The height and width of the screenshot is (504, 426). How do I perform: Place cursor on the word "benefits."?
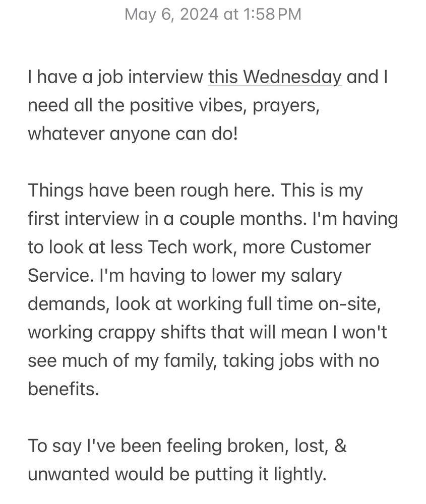click(63, 390)
